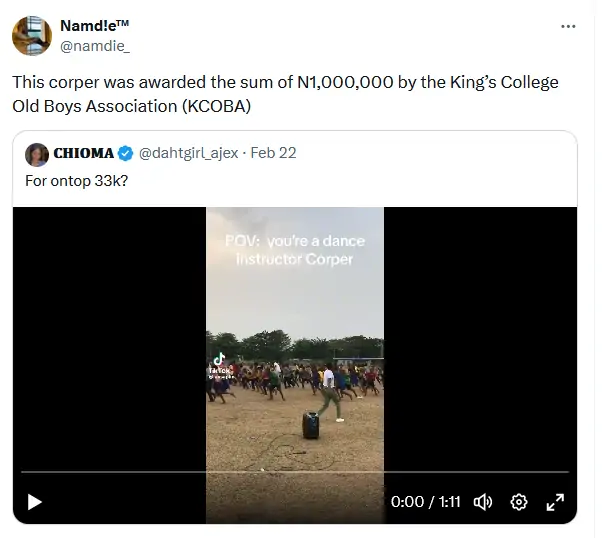Screen dimensions: 602x538
Task: Open the CHIOMA display name link
Action: tap(83, 154)
